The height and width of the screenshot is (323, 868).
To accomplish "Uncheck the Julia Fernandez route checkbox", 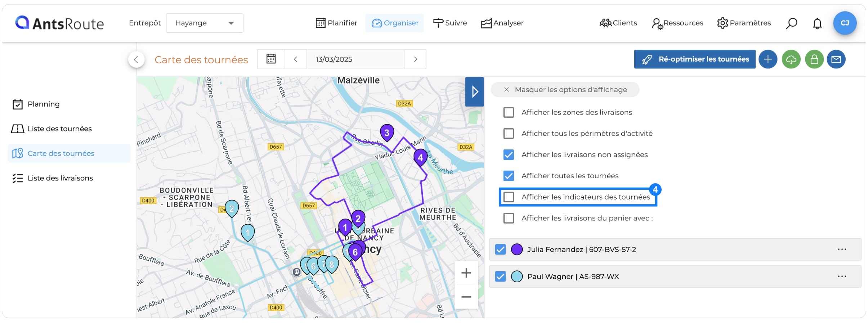I will point(500,249).
